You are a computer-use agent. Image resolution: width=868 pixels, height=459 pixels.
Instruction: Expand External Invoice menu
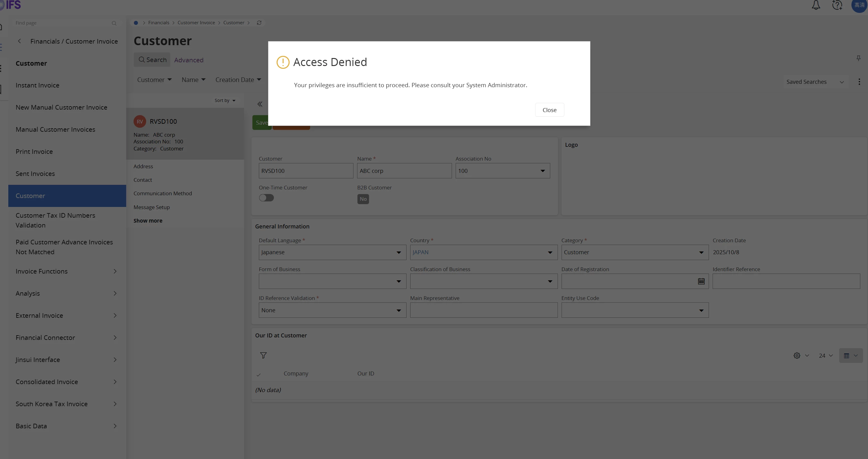pyautogui.click(x=67, y=315)
